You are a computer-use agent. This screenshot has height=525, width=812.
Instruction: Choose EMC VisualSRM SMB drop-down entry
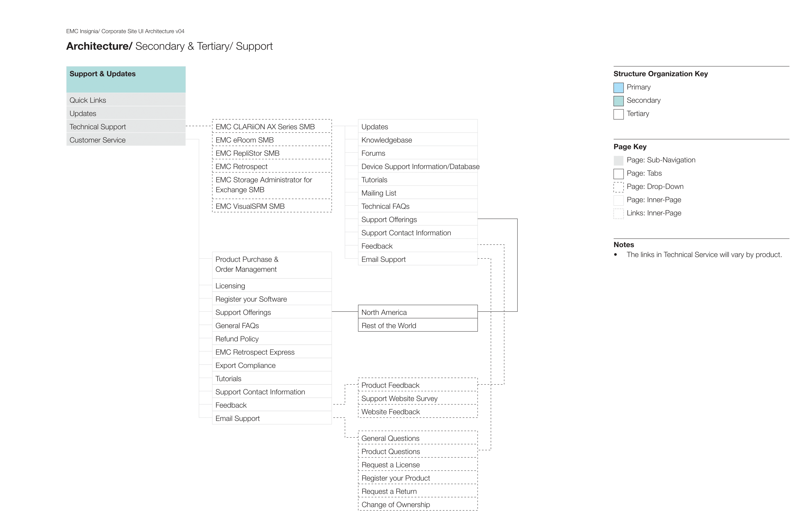coord(272,206)
